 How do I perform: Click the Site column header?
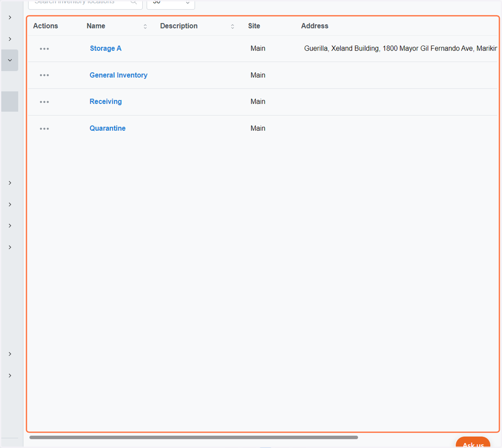tap(254, 26)
